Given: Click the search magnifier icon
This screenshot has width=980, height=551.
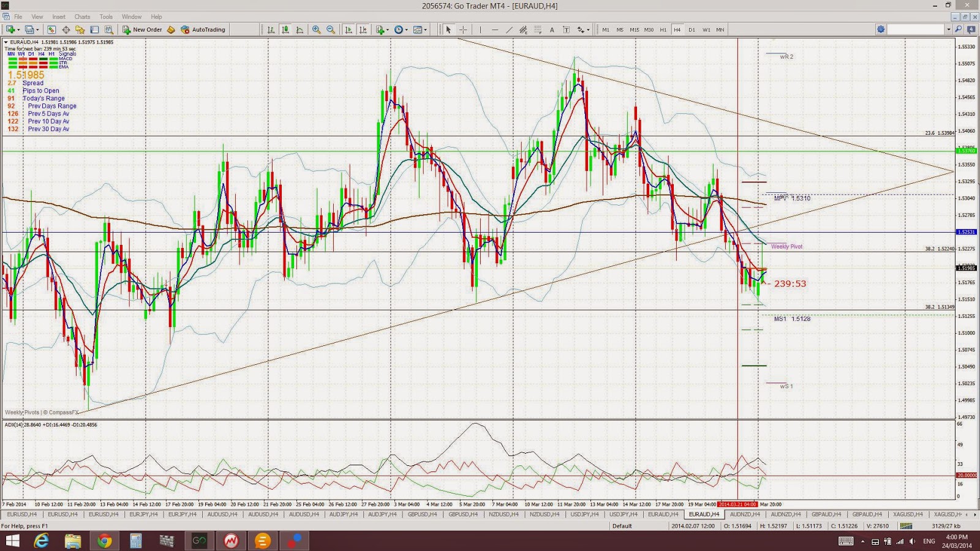Looking at the screenshot, I should click(x=959, y=29).
